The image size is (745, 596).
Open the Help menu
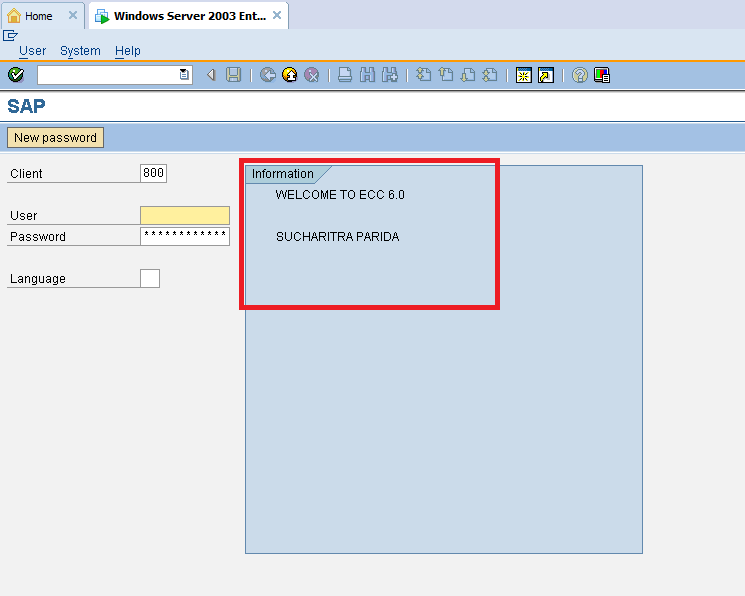click(x=128, y=50)
